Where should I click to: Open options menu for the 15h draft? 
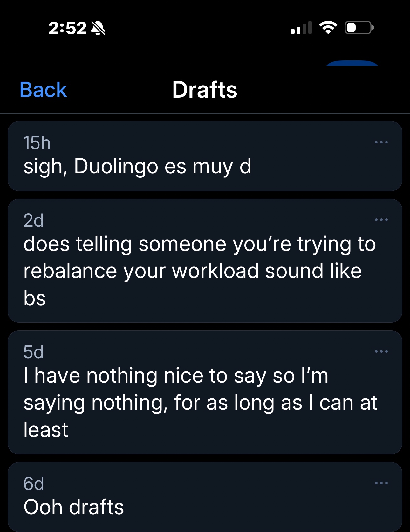coord(381,142)
